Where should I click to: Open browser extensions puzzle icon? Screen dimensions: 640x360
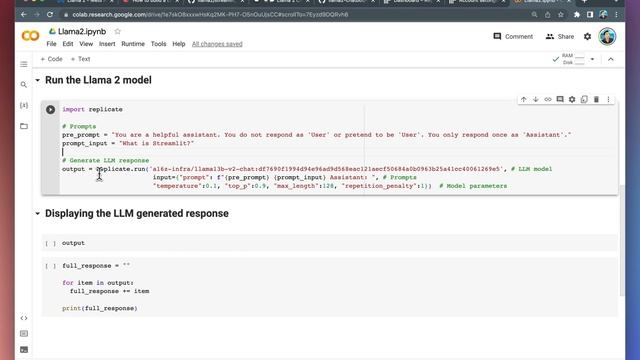[x=577, y=15]
